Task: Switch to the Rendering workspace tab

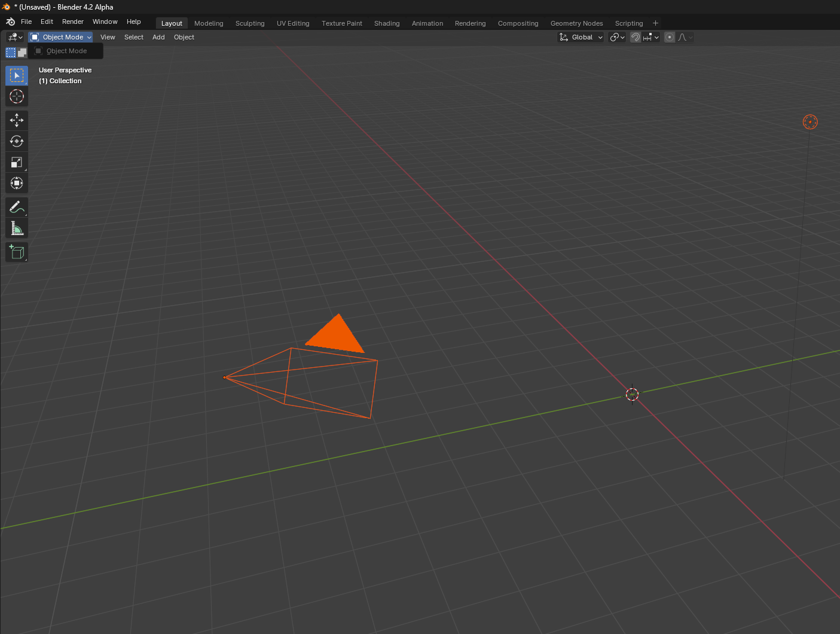Action: point(471,23)
